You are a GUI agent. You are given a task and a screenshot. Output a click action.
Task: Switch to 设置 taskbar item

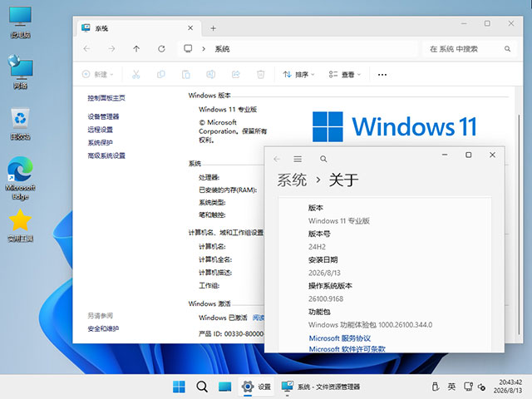(256, 387)
